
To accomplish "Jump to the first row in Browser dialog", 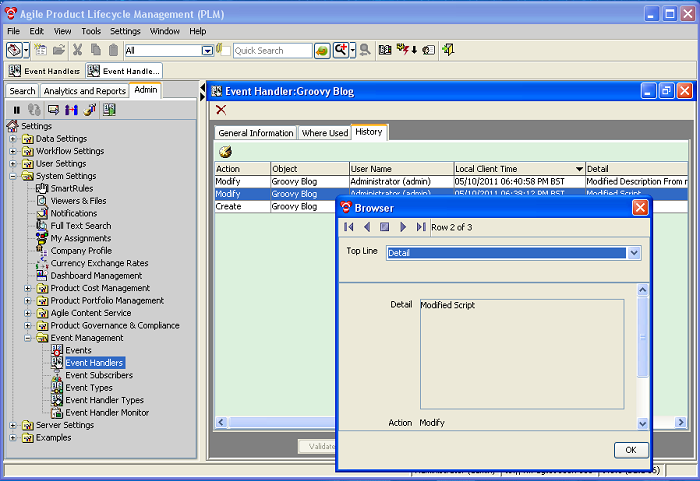I will pyautogui.click(x=349, y=227).
